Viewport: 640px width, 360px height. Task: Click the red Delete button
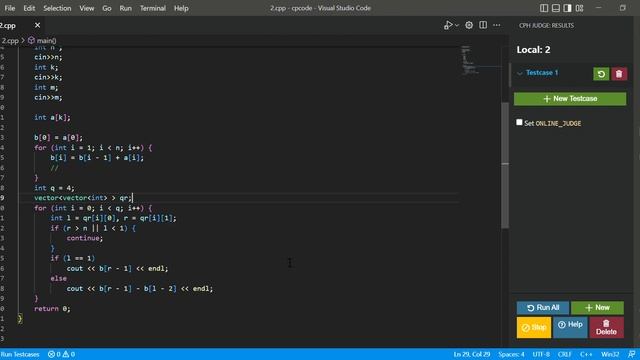pos(606,327)
